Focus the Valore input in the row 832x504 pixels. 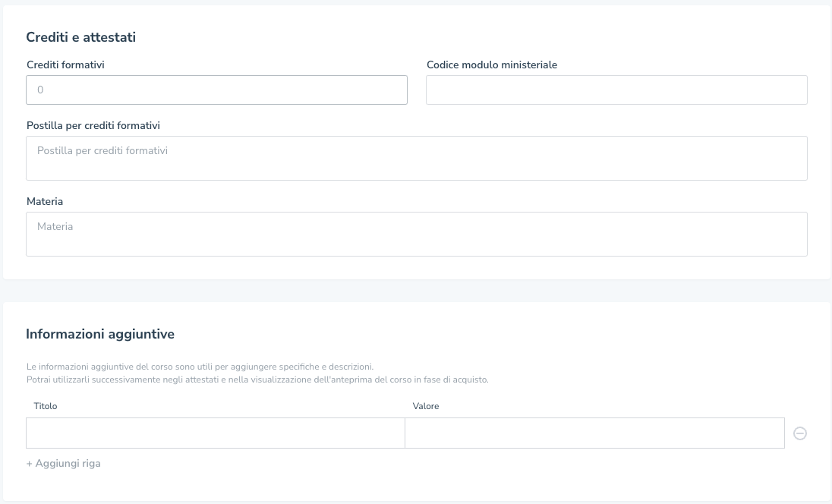tap(594, 433)
